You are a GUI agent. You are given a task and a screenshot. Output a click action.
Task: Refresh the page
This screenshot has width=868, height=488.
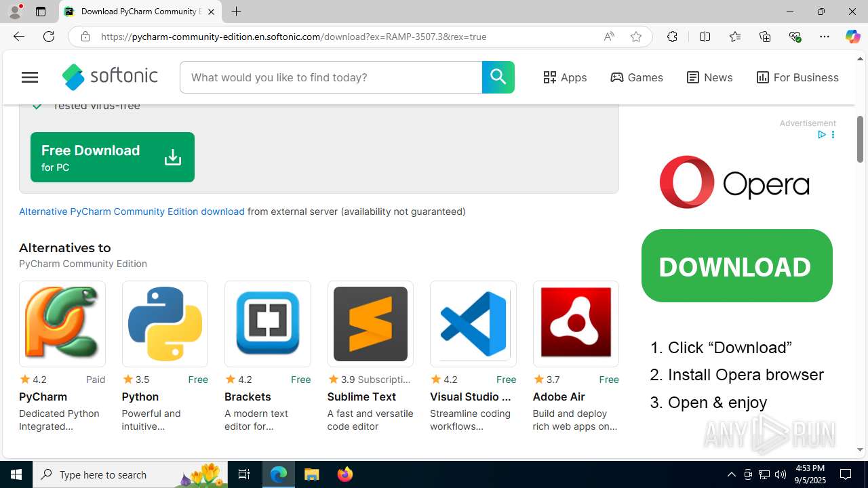49,37
